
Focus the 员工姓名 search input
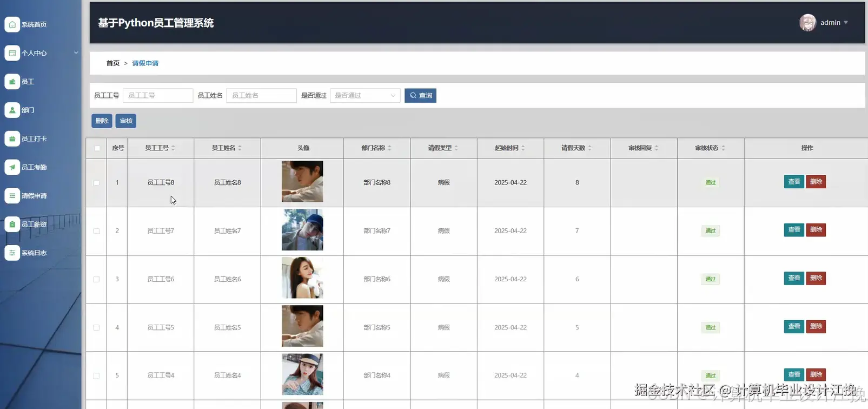tap(262, 95)
